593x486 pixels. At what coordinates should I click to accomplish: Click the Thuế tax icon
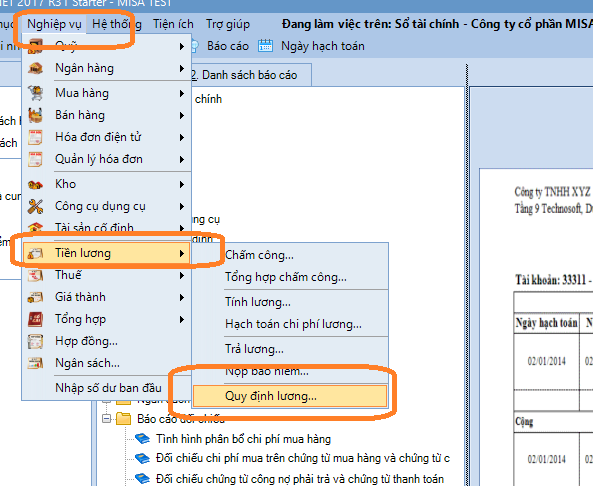[x=35, y=275]
